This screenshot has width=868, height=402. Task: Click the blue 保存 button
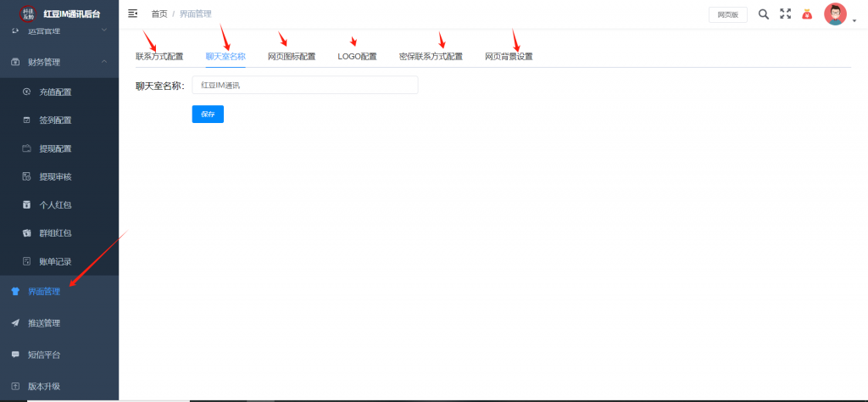tap(208, 114)
